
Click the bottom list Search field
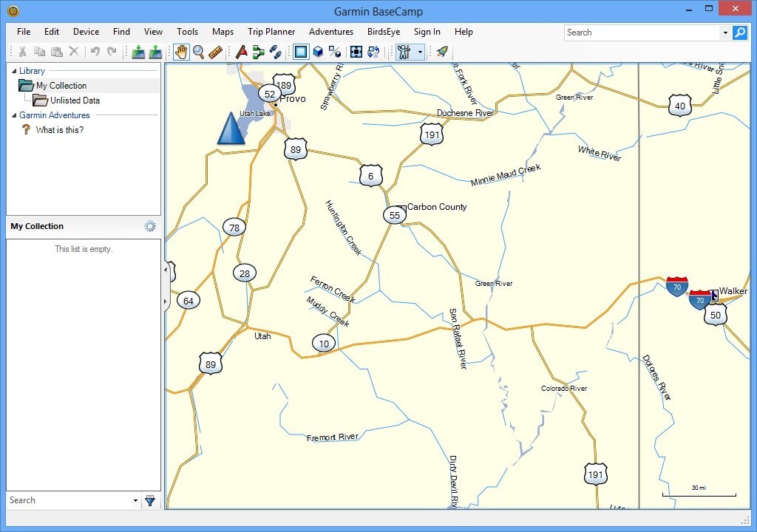[x=69, y=500]
